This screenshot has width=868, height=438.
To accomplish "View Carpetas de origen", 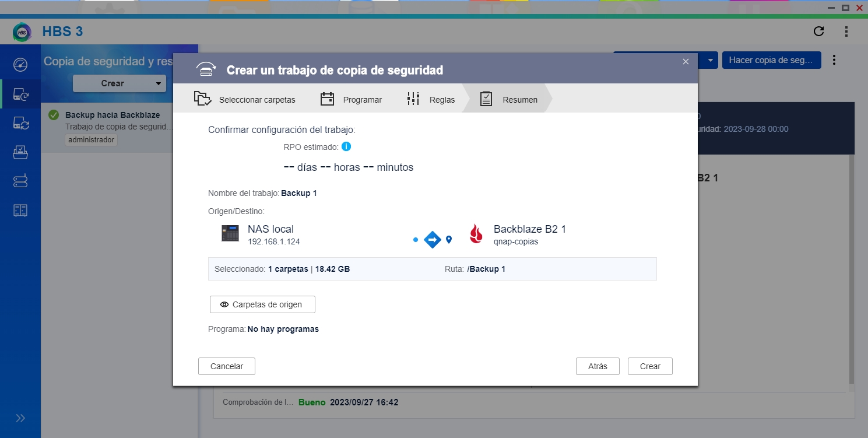I will tap(262, 304).
